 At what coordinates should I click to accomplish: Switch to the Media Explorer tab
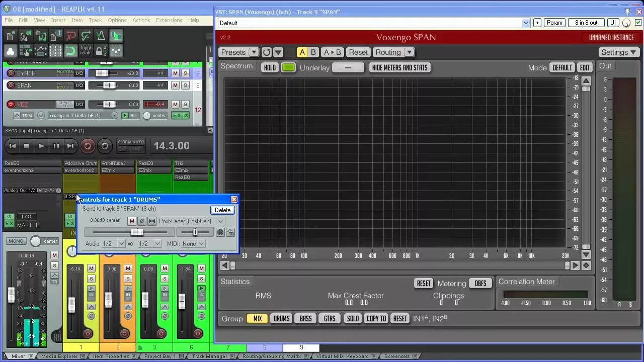pyautogui.click(x=59, y=356)
